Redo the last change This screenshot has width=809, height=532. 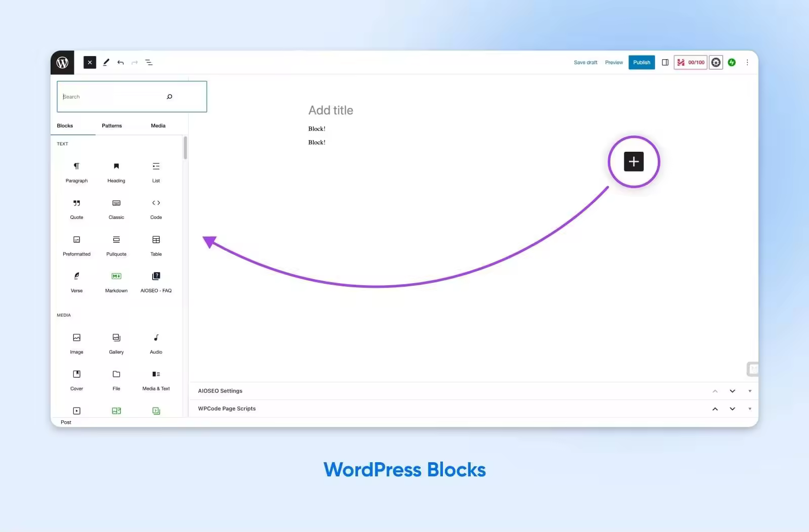pos(134,63)
